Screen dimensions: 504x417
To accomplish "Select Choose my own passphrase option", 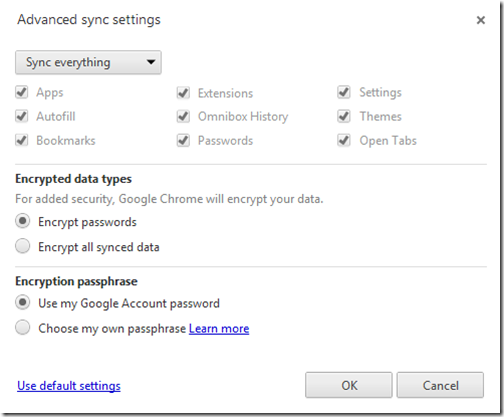I will (x=23, y=328).
